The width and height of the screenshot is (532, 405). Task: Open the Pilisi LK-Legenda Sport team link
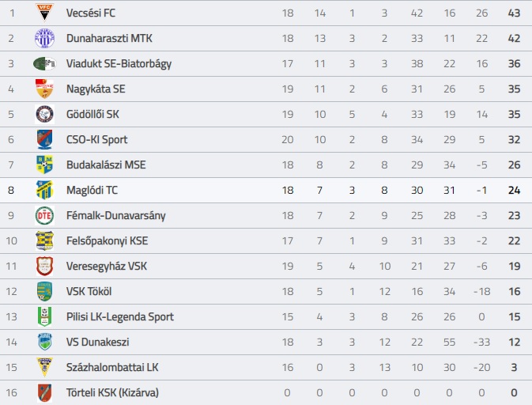tap(120, 316)
